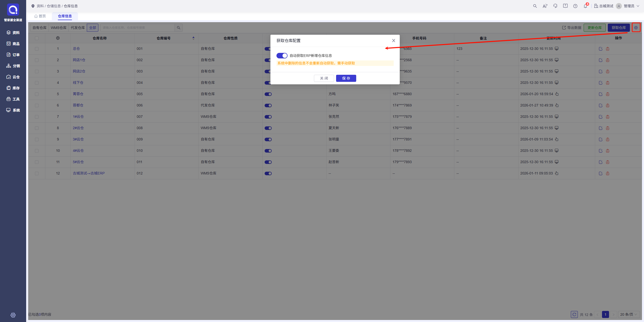Sort by 仓库编号 column arrows
The width and height of the screenshot is (644, 322).
pos(193,38)
